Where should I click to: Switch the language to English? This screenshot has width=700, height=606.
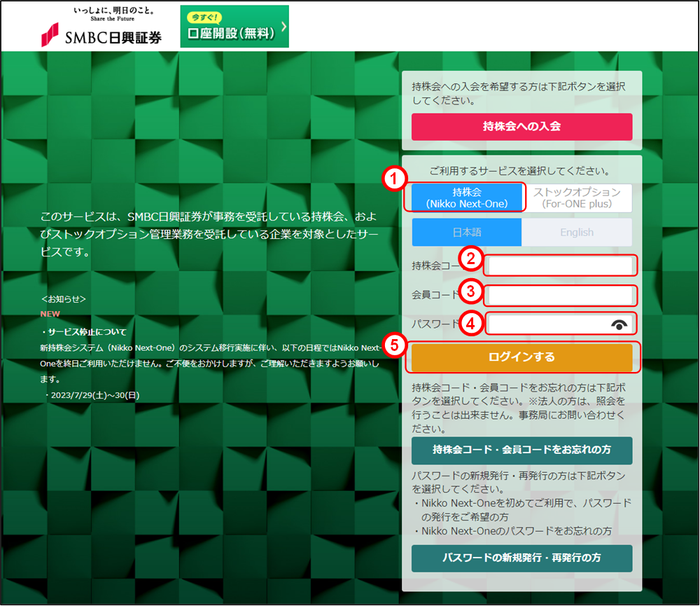(x=577, y=232)
